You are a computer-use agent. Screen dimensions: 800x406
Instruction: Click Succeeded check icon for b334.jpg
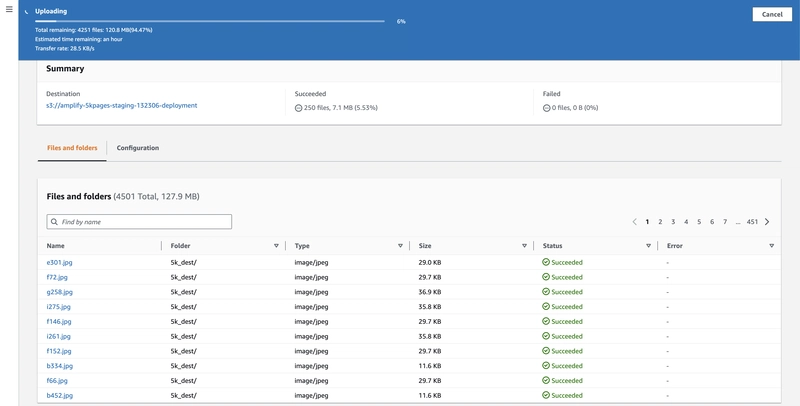coord(546,366)
